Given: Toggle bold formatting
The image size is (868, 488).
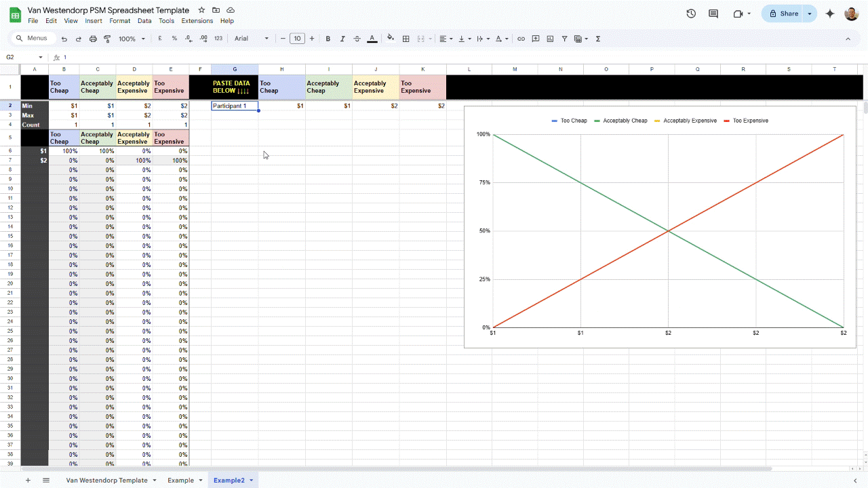Looking at the screenshot, I should coord(328,39).
